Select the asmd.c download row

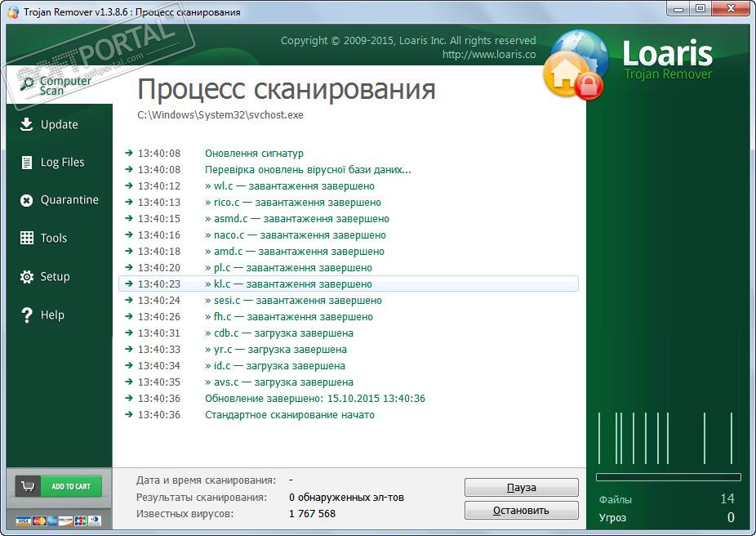tap(348, 219)
